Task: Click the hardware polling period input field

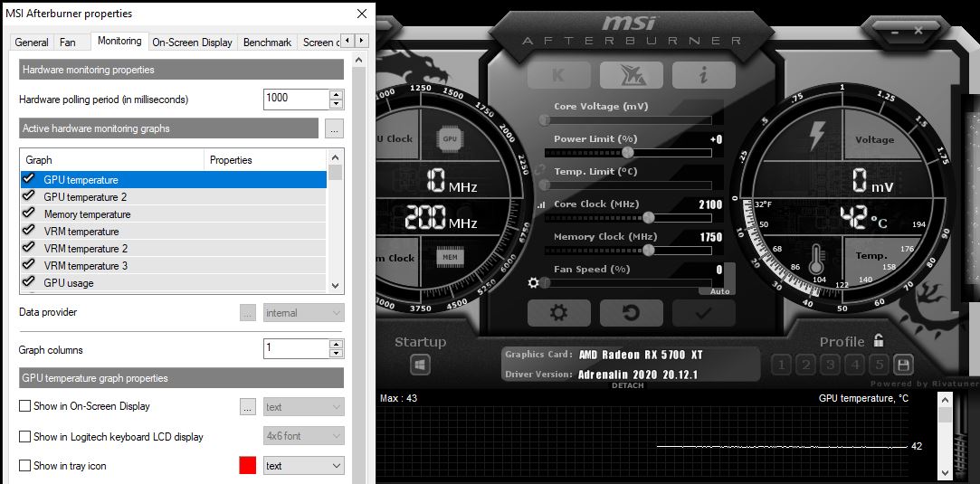Action: tap(296, 99)
